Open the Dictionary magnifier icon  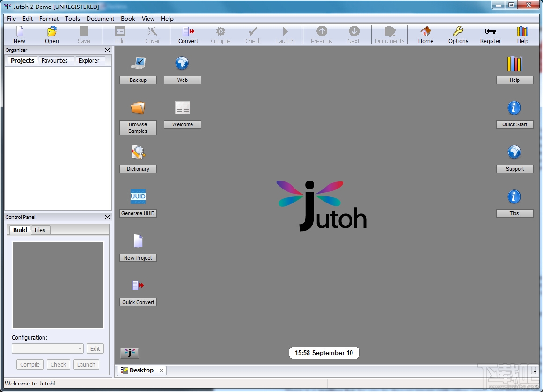138,152
